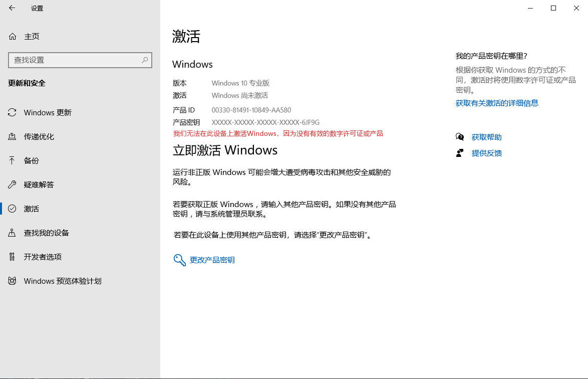Focus the 查找设置 search box

coord(80,60)
